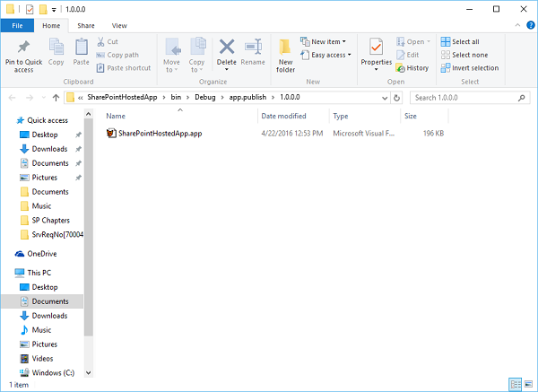538x392 pixels.
Task: Collapse the ribbon with chevron
Action: point(517,25)
